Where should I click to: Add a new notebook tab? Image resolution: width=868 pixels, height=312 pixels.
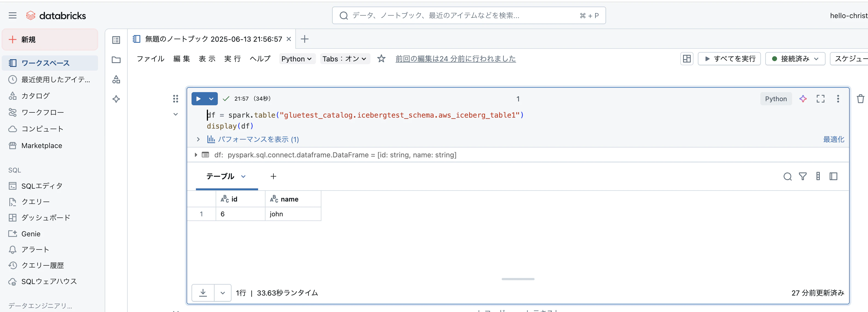(x=305, y=39)
